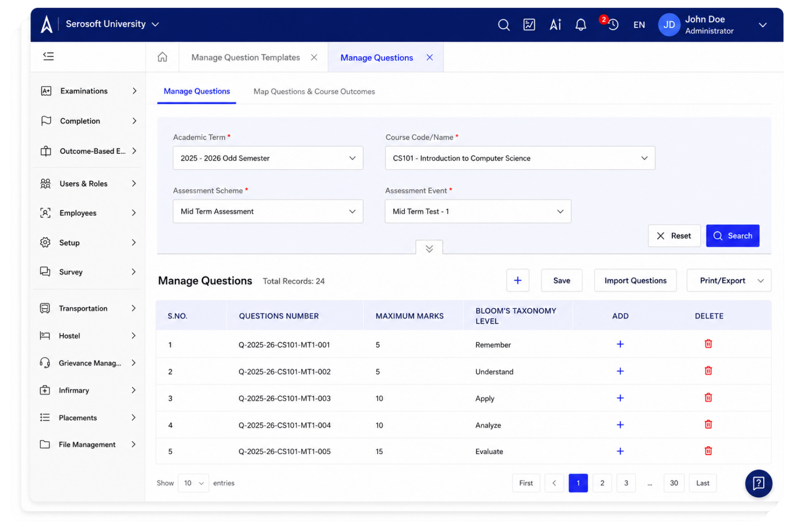Screen dimensions: 798x532
Task: Add sub-question for Q-2025-26-CS101-MT1-003
Action: click(x=620, y=398)
